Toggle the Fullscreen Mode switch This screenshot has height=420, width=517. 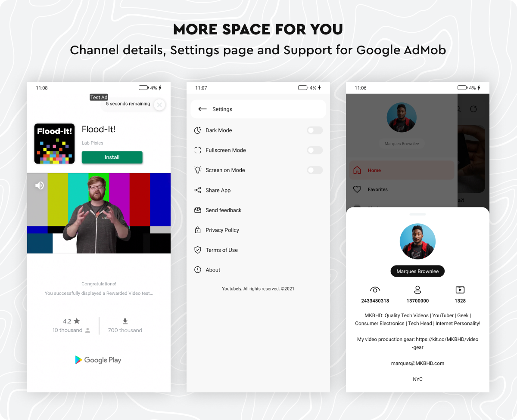coord(315,150)
